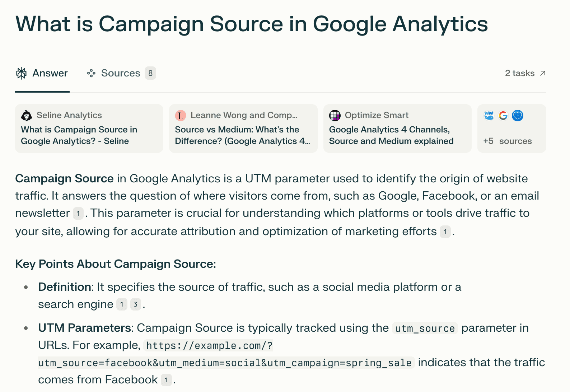Click the '8' badge beside Sources
570x392 pixels.
[151, 73]
